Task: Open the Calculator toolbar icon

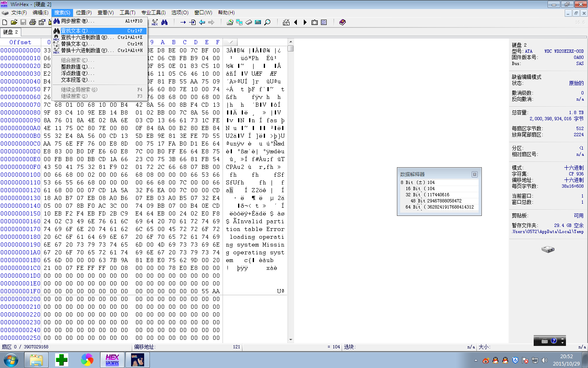Action: tap(258, 22)
